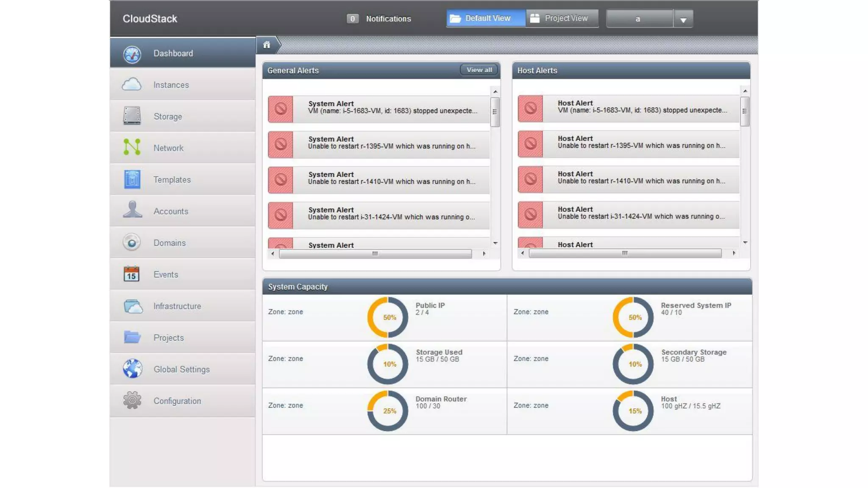Open Events via its calendar icon
The image size is (868, 488).
coord(132,274)
